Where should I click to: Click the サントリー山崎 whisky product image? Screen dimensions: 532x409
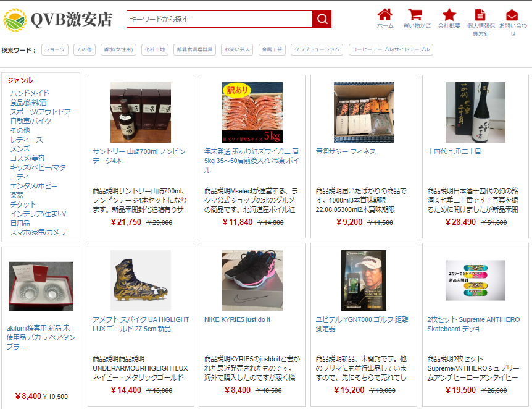tap(141, 112)
